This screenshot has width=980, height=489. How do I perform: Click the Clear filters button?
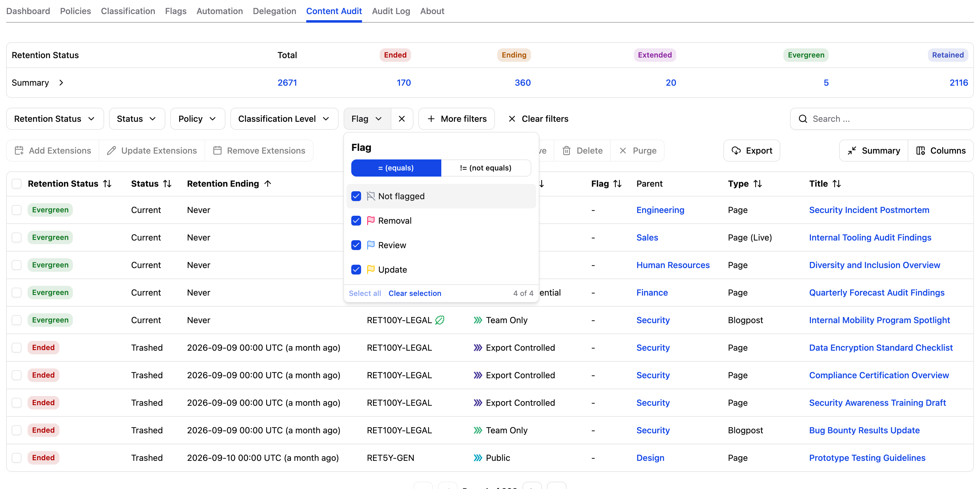click(x=538, y=119)
